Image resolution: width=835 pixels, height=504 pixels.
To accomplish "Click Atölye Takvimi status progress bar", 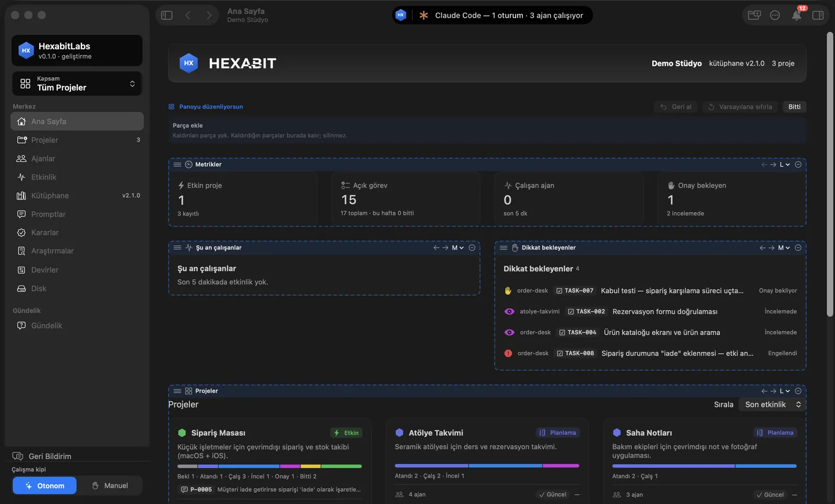I will (x=487, y=465).
